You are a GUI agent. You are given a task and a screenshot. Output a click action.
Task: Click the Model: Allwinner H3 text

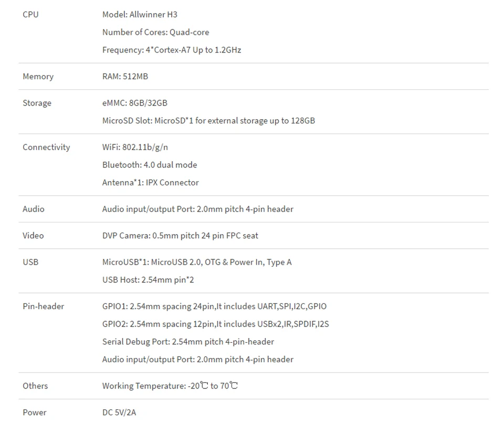(140, 15)
